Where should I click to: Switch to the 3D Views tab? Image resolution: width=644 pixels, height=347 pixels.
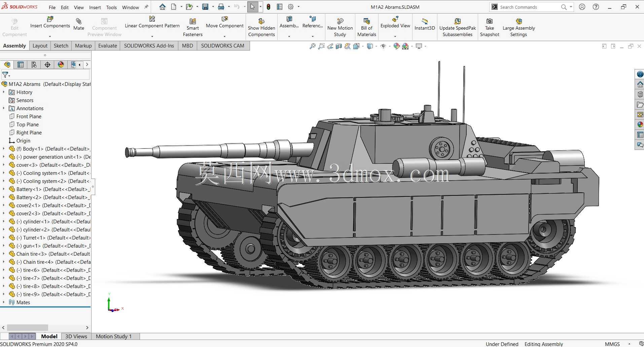pyautogui.click(x=76, y=336)
